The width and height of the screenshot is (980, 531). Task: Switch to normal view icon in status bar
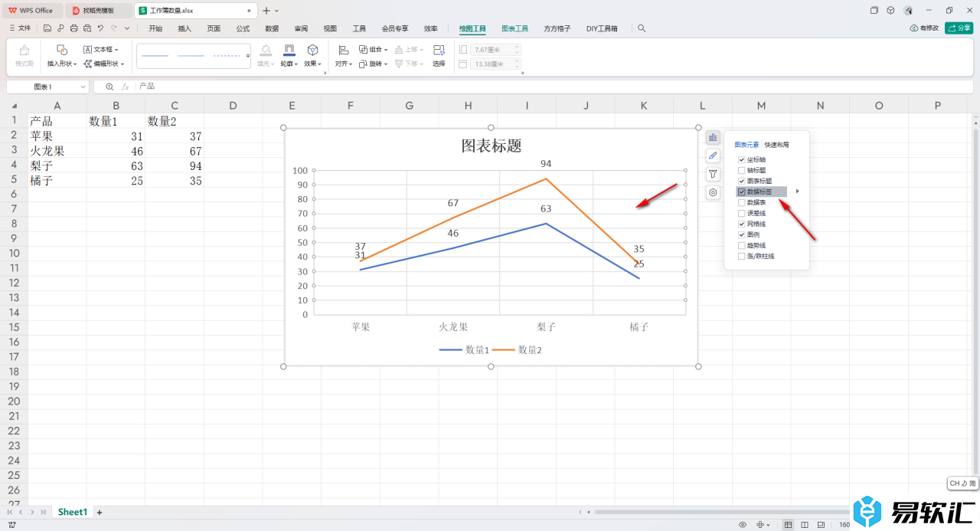[788, 525]
